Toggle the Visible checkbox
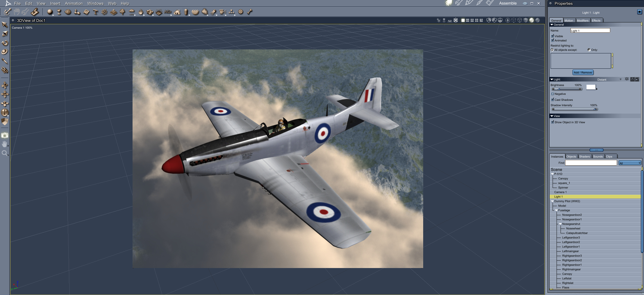The image size is (644, 295). coord(553,36)
